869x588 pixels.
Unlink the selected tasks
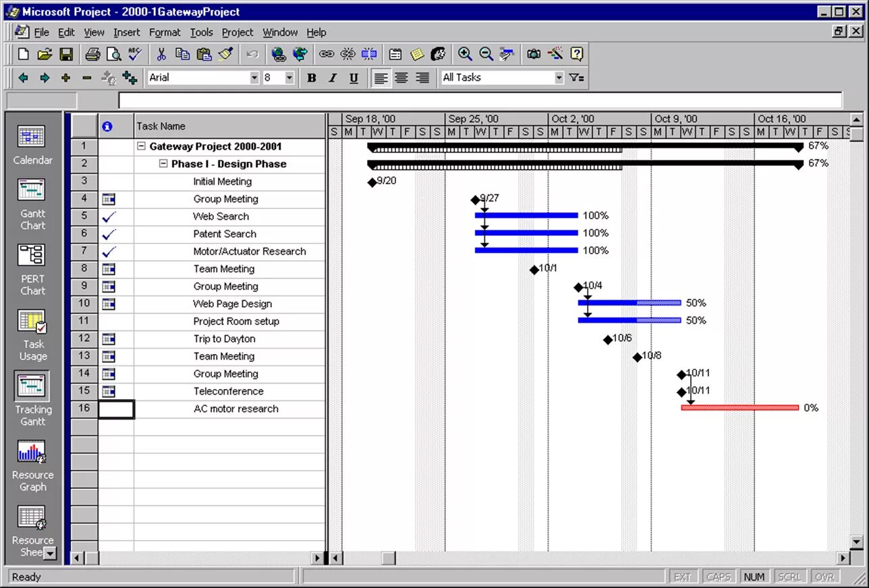pyautogui.click(x=348, y=55)
